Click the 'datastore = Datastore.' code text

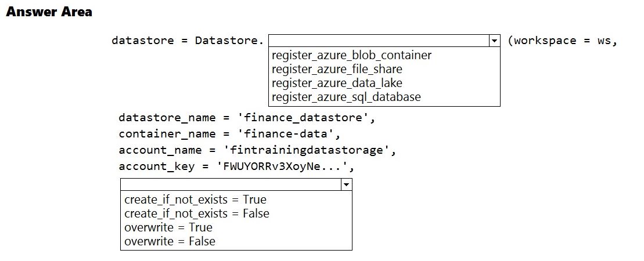click(x=188, y=41)
